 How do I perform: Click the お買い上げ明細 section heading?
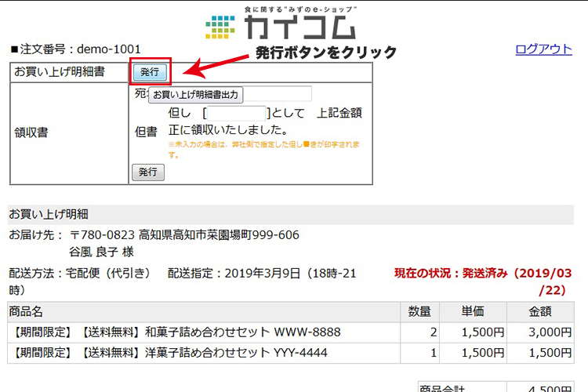49,214
